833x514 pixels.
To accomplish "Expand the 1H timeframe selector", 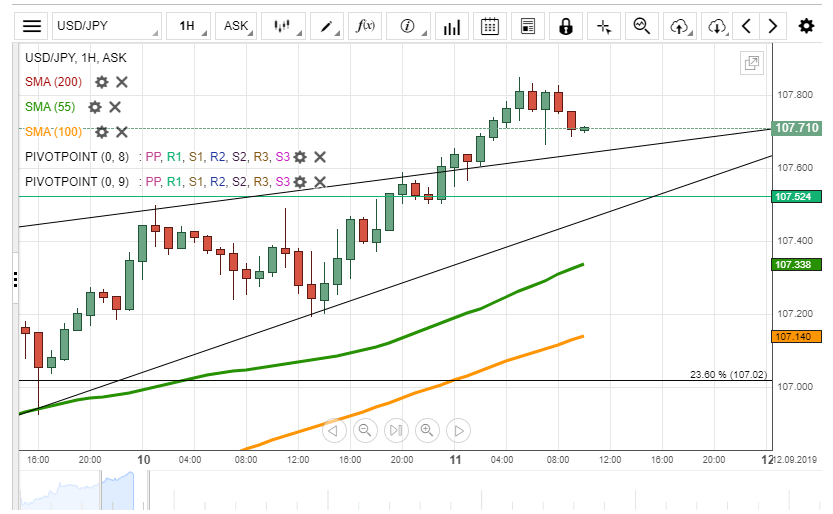I will point(190,26).
